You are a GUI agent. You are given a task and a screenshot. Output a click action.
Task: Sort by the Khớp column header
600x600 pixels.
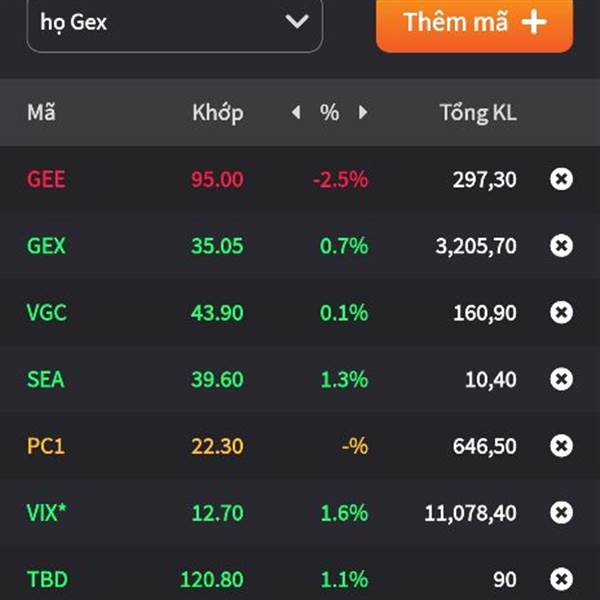tap(218, 113)
